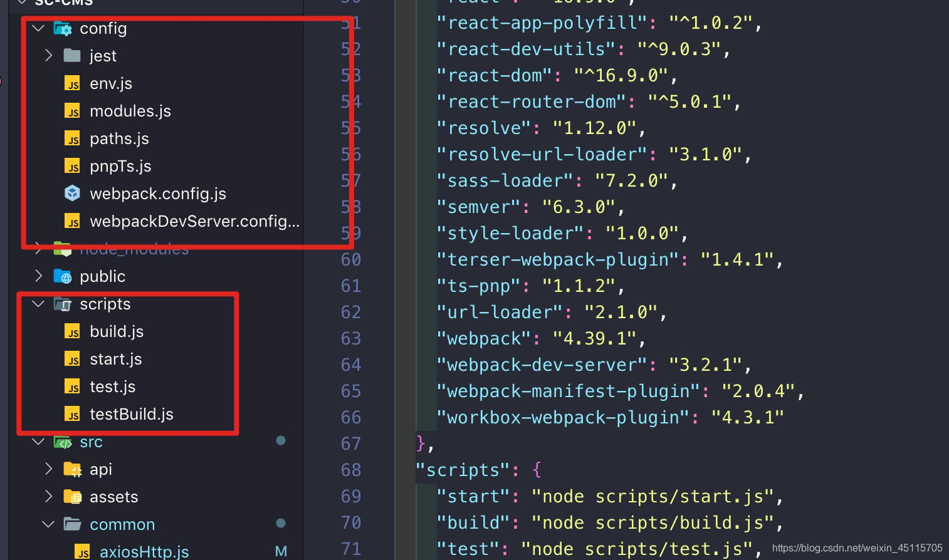
Task: Open testBuild.js in scripts folder
Action: tap(132, 415)
